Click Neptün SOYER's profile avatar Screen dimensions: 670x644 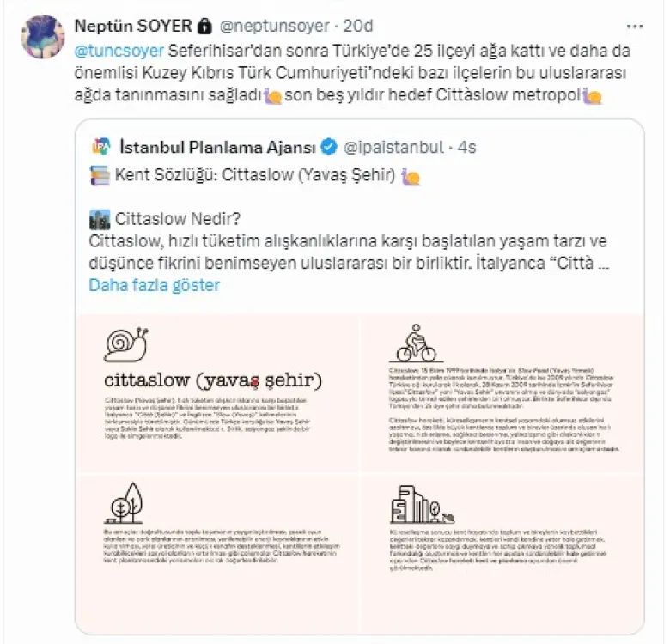pos(43,36)
